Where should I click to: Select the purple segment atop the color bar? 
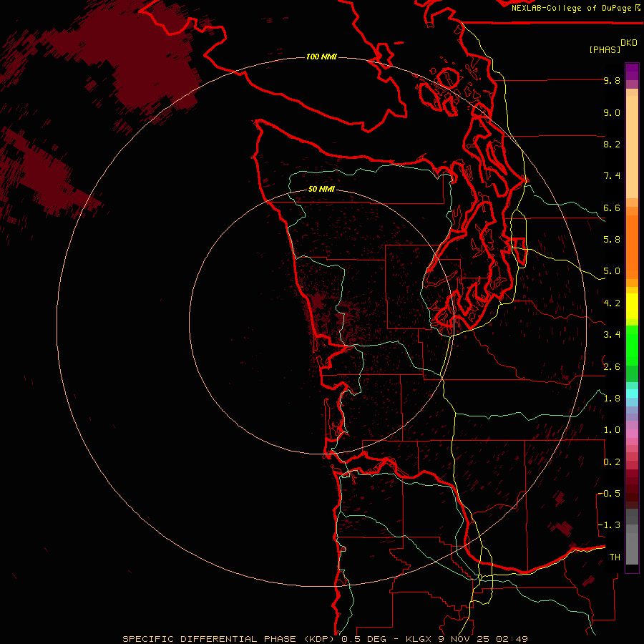pos(632,72)
